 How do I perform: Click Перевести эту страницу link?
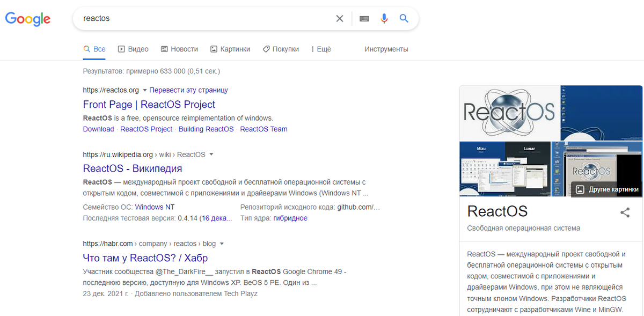click(189, 90)
